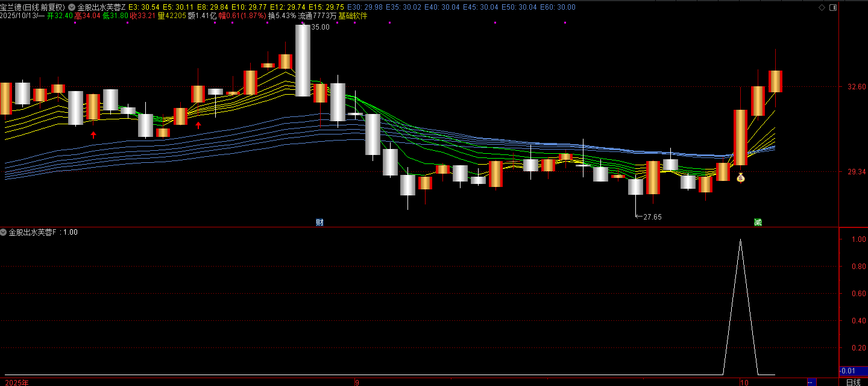Open the 日线 period selector
Viewport: 868px width, 386px height.
(x=853, y=382)
